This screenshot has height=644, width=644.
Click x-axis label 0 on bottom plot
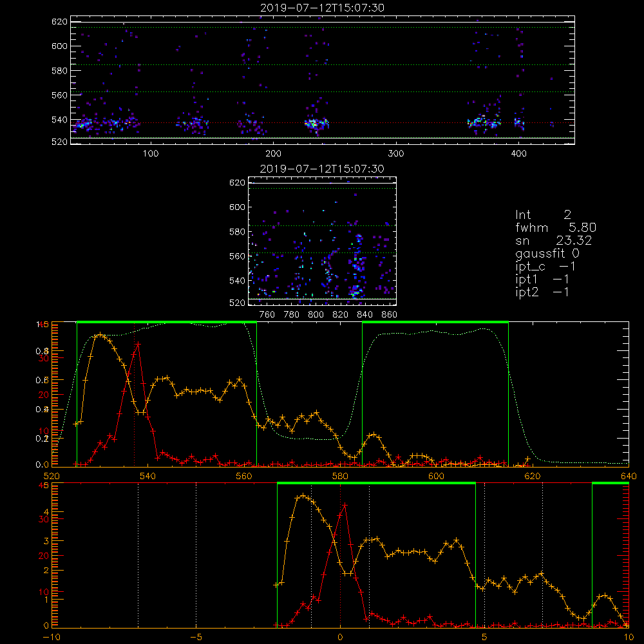[x=340, y=637]
